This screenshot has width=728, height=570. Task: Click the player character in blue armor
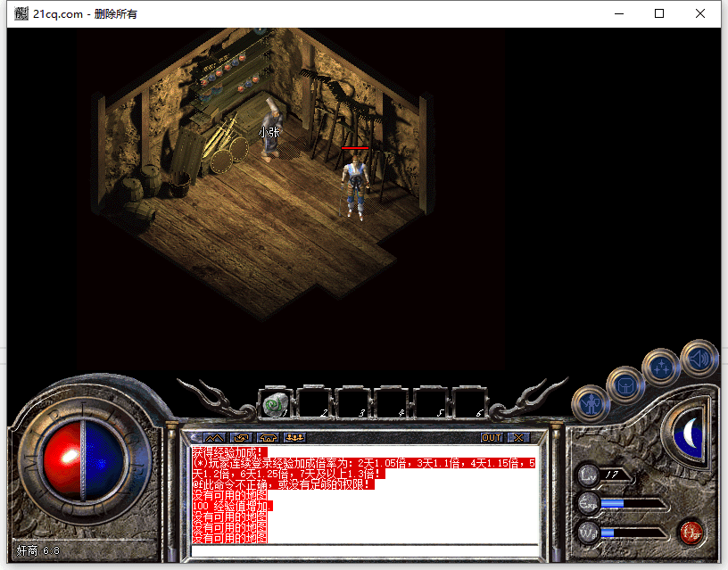pyautogui.click(x=355, y=186)
